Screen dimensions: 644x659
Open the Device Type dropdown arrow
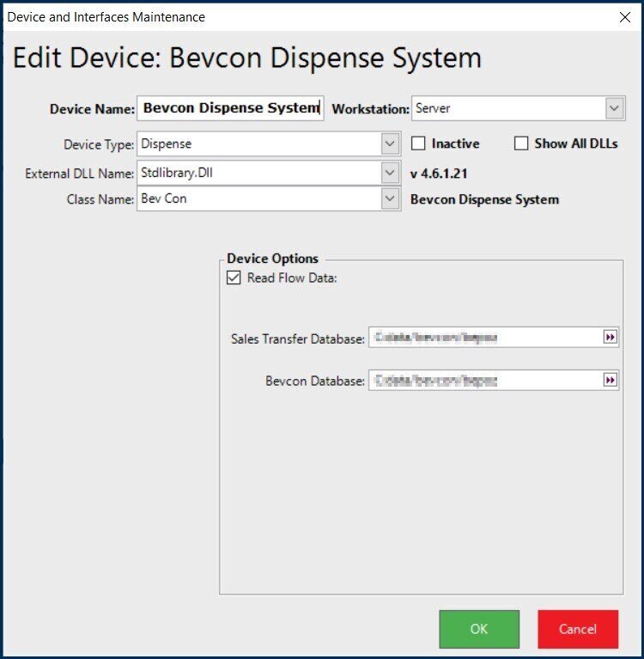point(390,143)
